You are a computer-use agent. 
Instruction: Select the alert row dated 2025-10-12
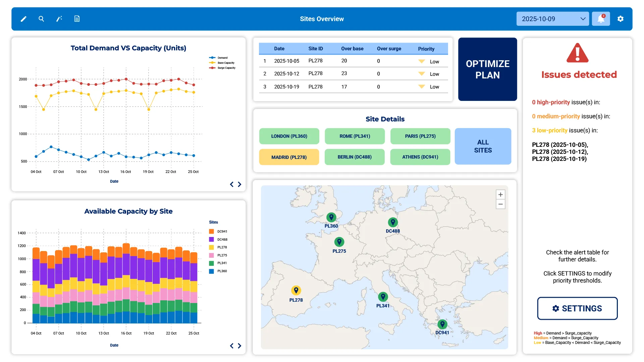coord(353,74)
